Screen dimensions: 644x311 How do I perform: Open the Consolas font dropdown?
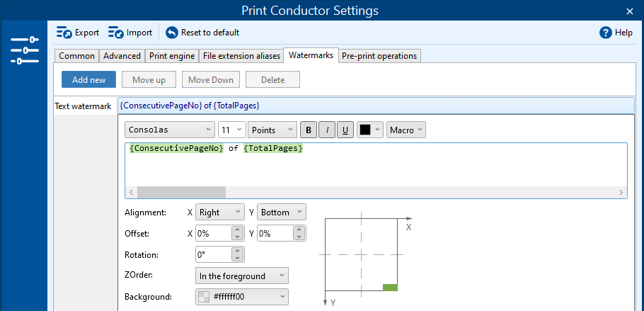(x=169, y=130)
